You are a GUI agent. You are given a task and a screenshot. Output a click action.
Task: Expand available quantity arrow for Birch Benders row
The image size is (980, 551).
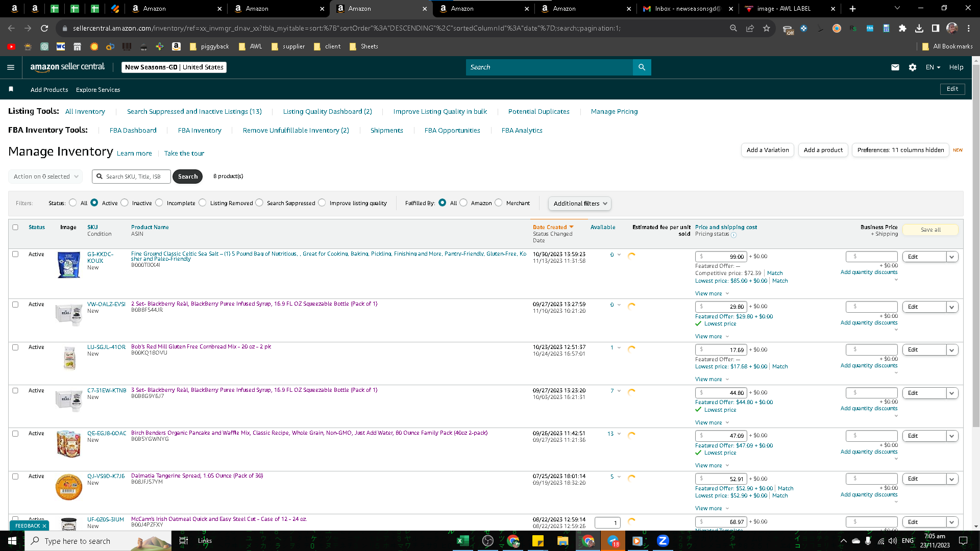[x=619, y=434]
